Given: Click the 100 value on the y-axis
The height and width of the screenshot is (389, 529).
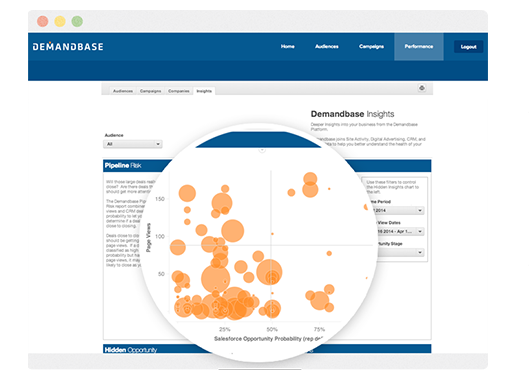Looking at the screenshot, I should point(160,237).
